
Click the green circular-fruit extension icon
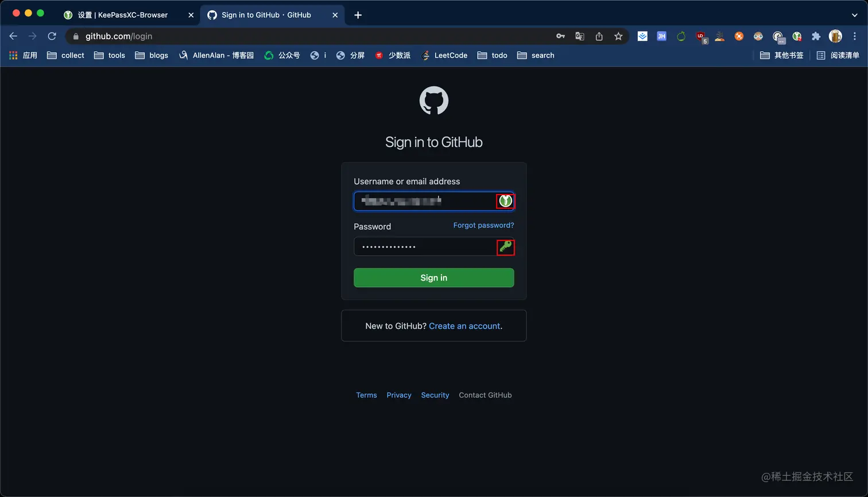[x=681, y=36]
